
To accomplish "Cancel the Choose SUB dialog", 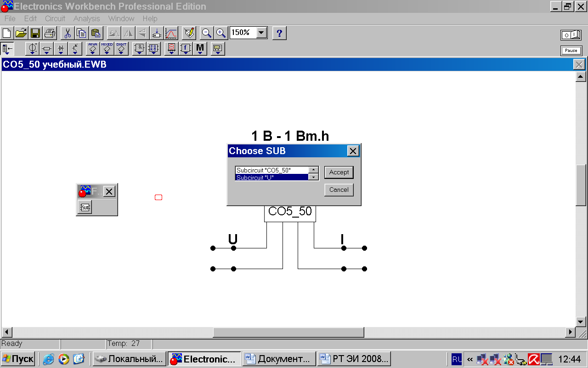I will (339, 190).
